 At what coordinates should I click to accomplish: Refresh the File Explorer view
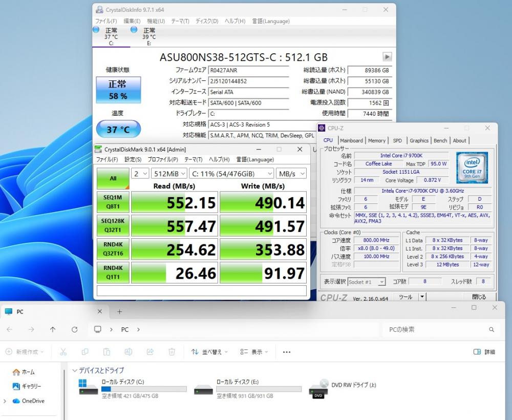(x=74, y=329)
